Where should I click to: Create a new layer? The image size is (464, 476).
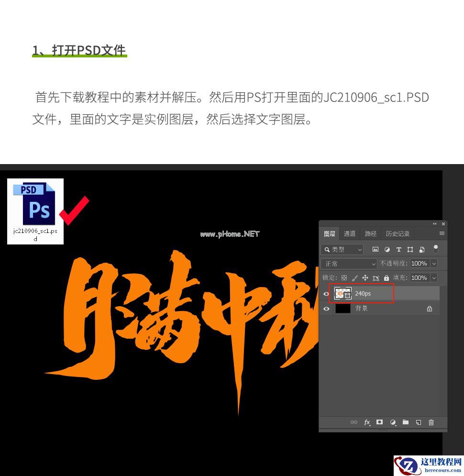point(418,422)
